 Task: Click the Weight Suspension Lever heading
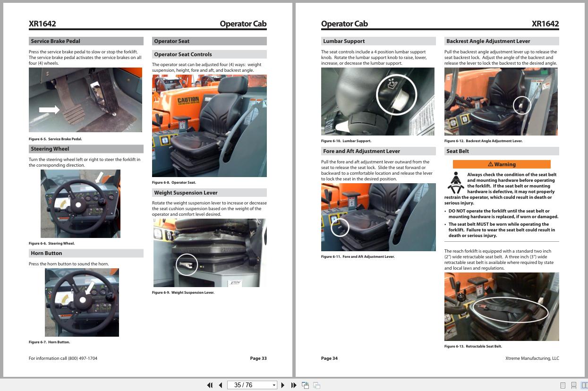click(209, 193)
